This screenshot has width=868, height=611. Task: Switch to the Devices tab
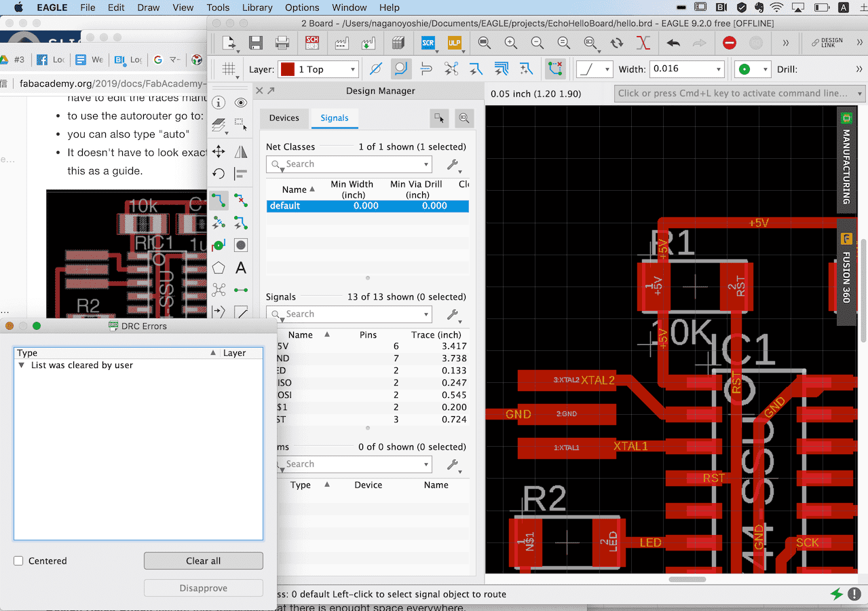click(284, 118)
